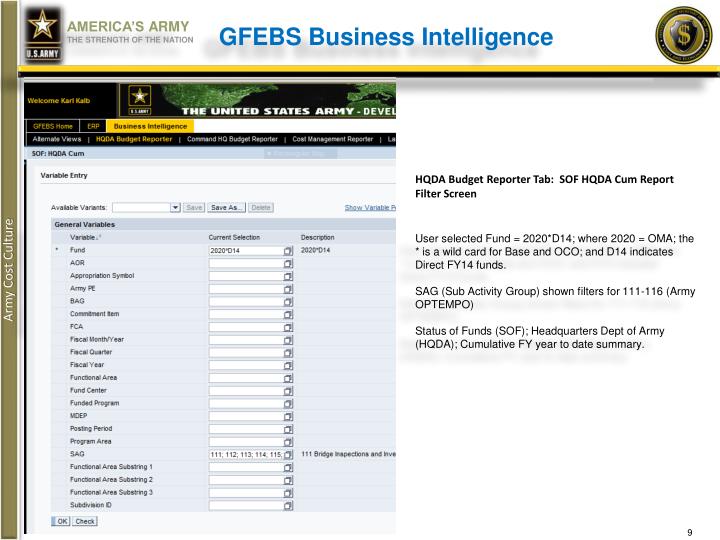The width and height of the screenshot is (720, 540).
Task: Open value help icon for SAG
Action: click(x=288, y=455)
